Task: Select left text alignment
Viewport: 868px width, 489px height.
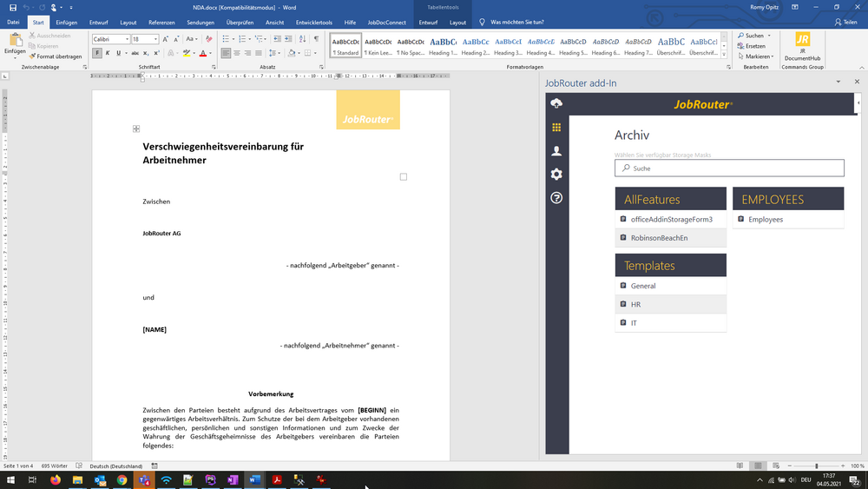Action: (226, 53)
